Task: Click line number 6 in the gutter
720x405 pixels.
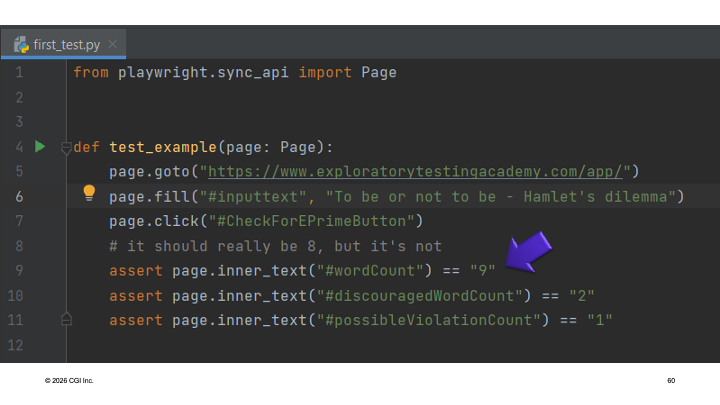Action: [x=19, y=197]
